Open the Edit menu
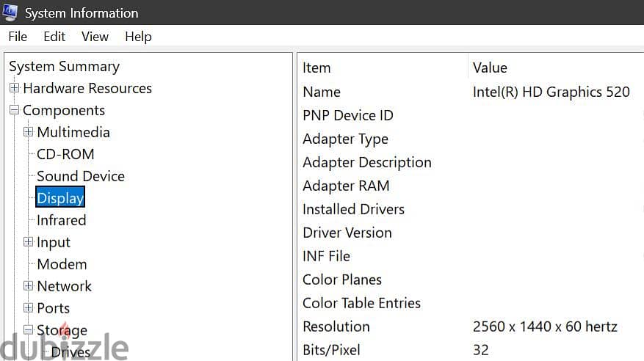This screenshot has height=361, width=644. tap(54, 37)
